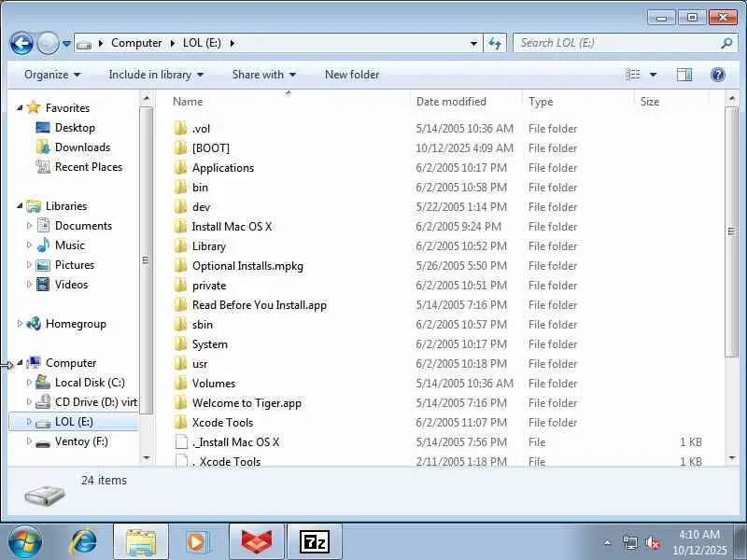The width and height of the screenshot is (747, 560).
Task: Select Computer in the address breadcrumb
Action: click(x=136, y=43)
